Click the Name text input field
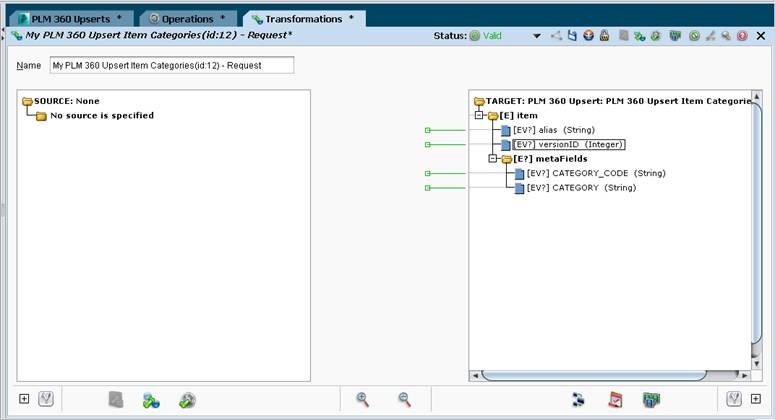Image resolution: width=775 pixels, height=420 pixels. 172,65
